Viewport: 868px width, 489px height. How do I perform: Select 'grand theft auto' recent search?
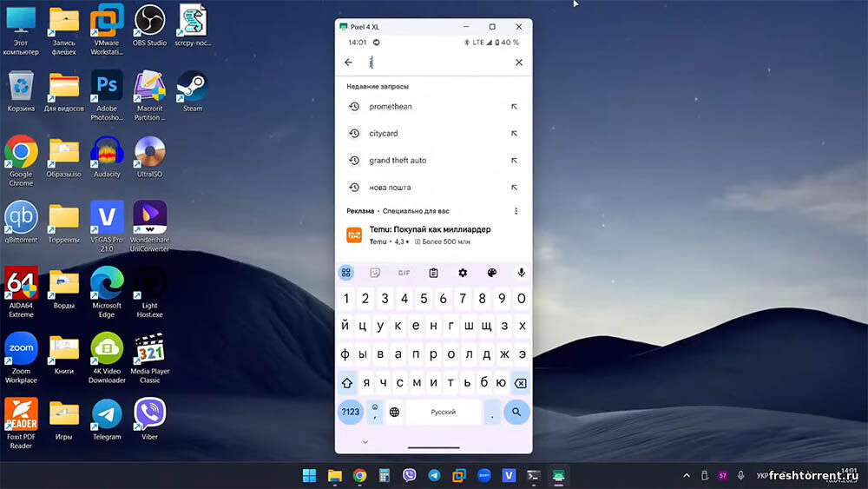point(398,161)
